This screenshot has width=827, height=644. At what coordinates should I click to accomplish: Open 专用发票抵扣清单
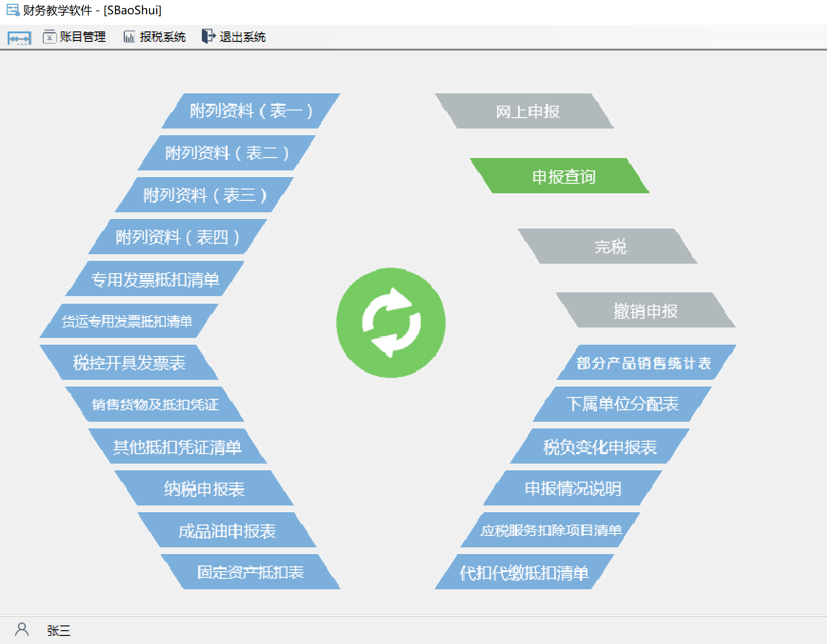coord(155,279)
